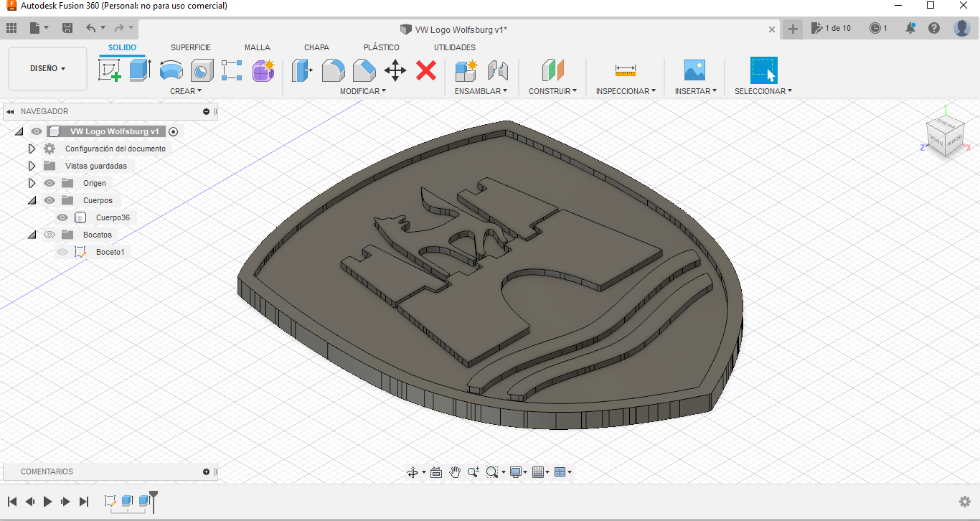Image resolution: width=980 pixels, height=521 pixels.
Task: Click the Zoom Window/Fit icon
Action: pos(492,472)
